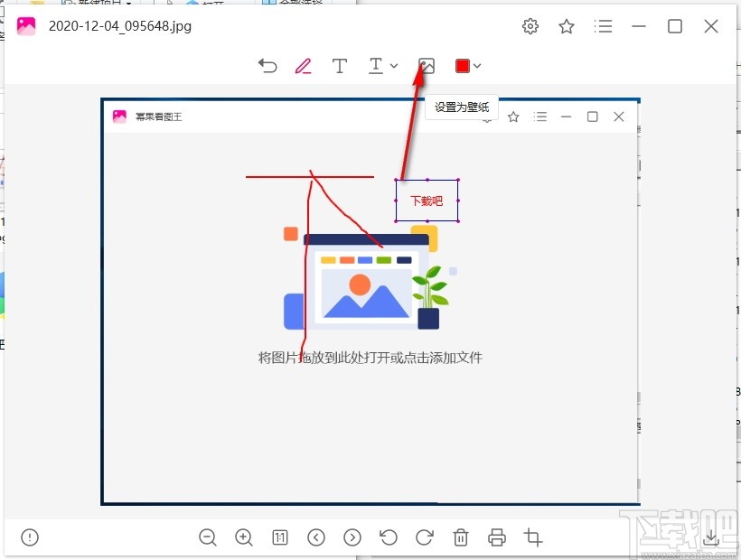Open the Print function

(496, 537)
